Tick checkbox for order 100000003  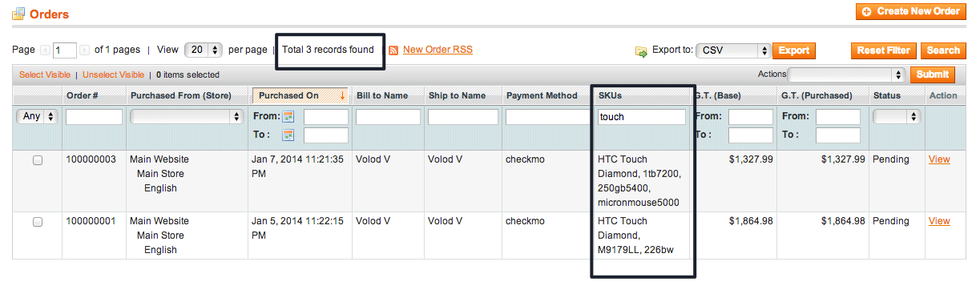pos(38,160)
